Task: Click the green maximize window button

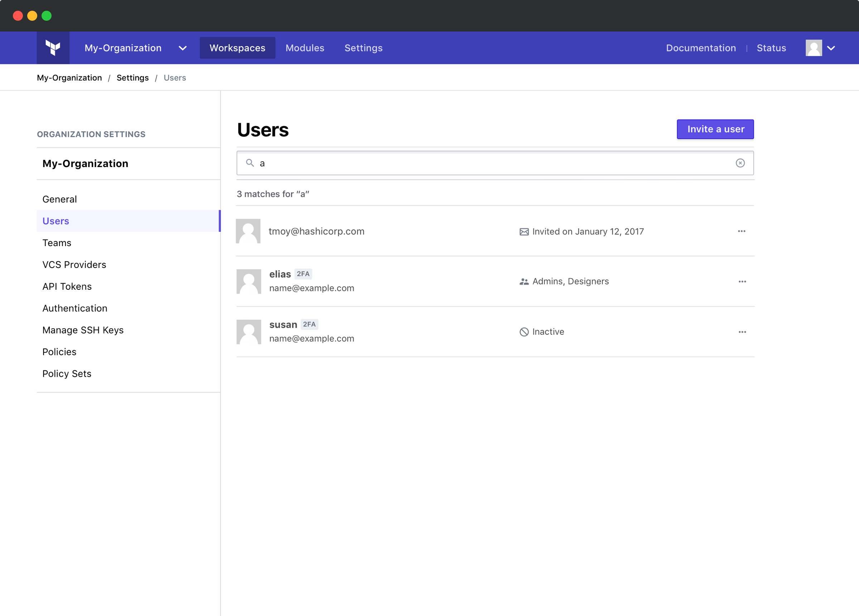Action: (47, 16)
